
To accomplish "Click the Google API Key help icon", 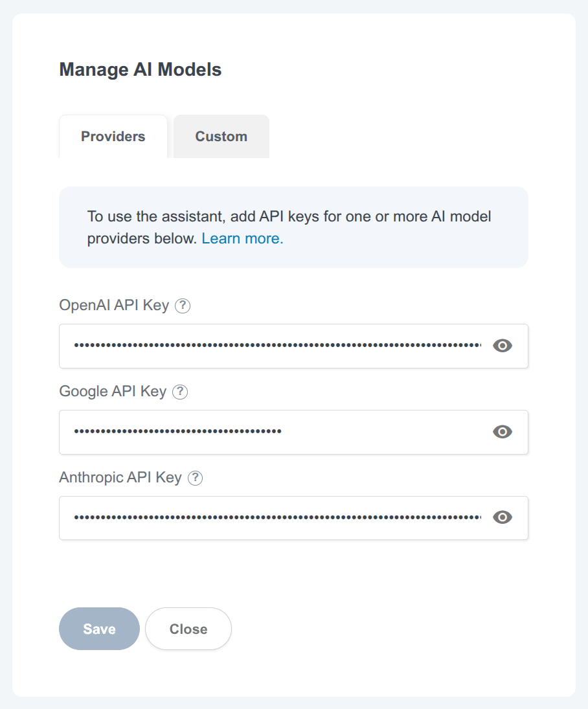I will [181, 392].
